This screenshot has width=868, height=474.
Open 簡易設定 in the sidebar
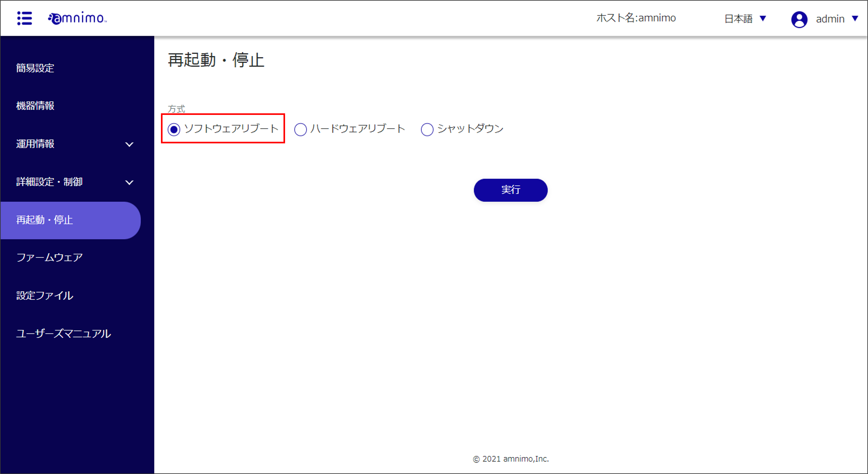coord(35,68)
